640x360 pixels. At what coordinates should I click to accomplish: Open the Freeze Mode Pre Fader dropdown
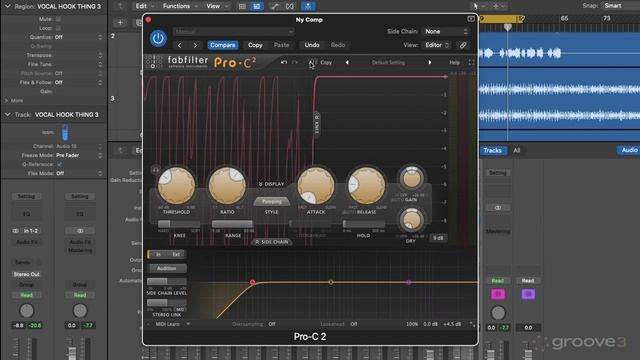[x=78, y=155]
